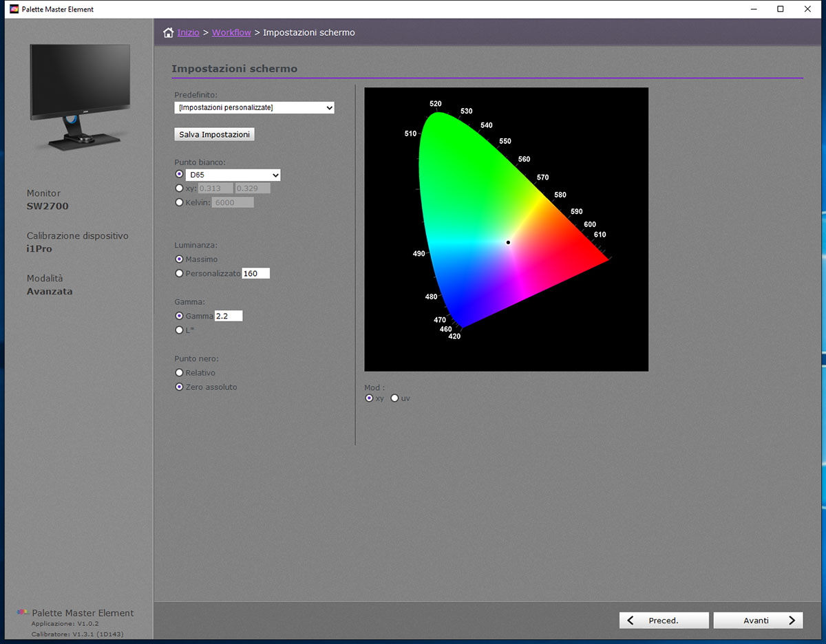Switch chromaticity diagram to uv mode
This screenshot has height=644, width=826.
(394, 398)
